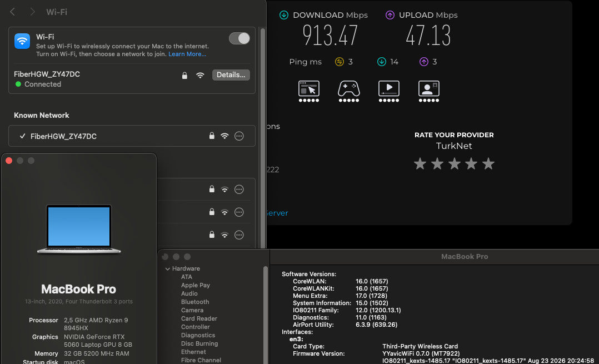Click Third-Party Wireless Card value

pos(420,346)
